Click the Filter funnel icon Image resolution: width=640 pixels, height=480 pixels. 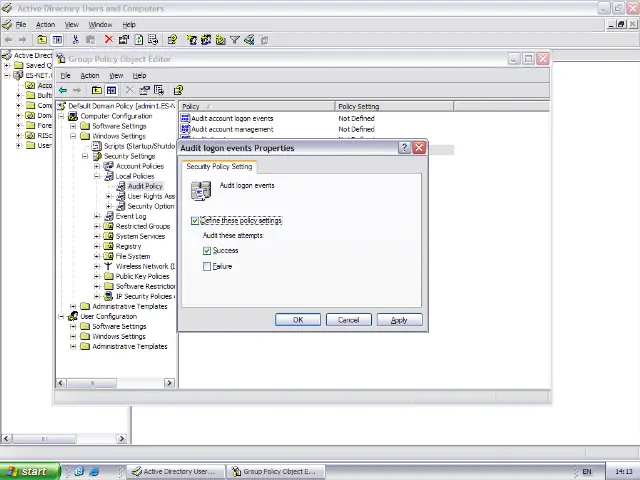[x=235, y=40]
